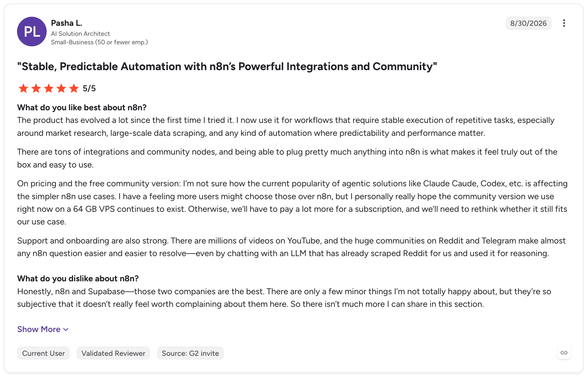Click "What do you like best" heading
This screenshot has height=379, width=588.
click(82, 108)
